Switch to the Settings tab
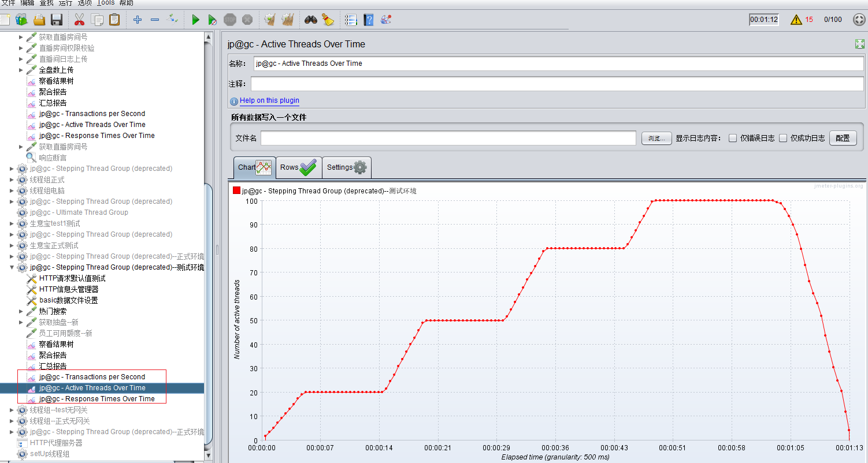This screenshot has width=868, height=463. (347, 167)
